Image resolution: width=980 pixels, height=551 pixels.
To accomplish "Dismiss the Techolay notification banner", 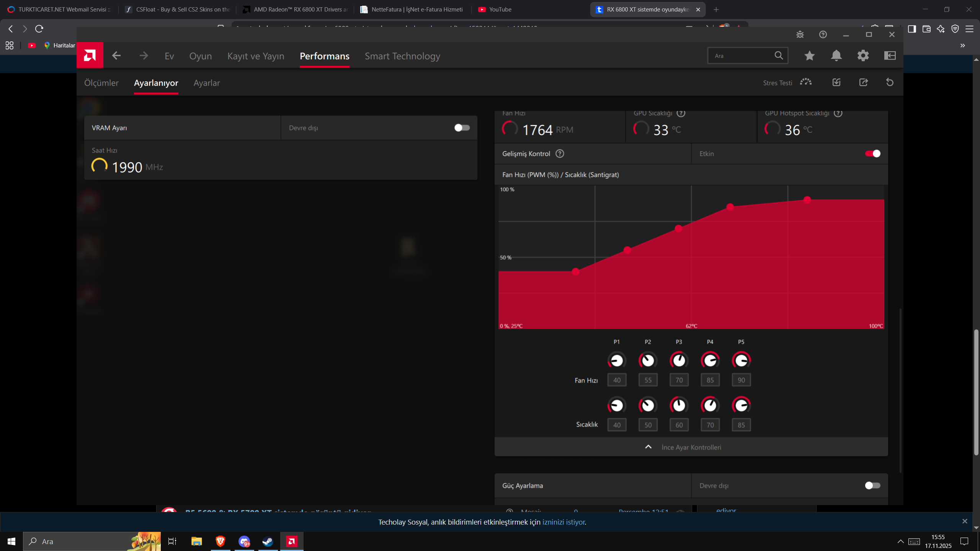I will [x=965, y=521].
